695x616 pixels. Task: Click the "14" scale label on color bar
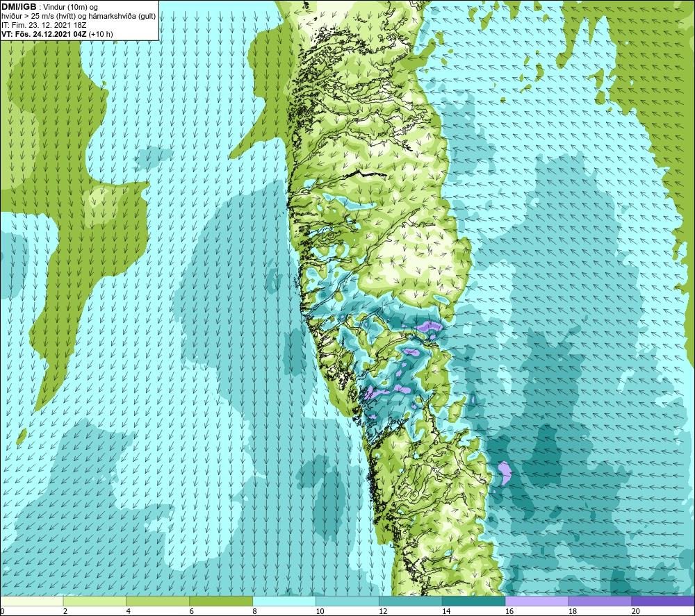click(x=446, y=611)
